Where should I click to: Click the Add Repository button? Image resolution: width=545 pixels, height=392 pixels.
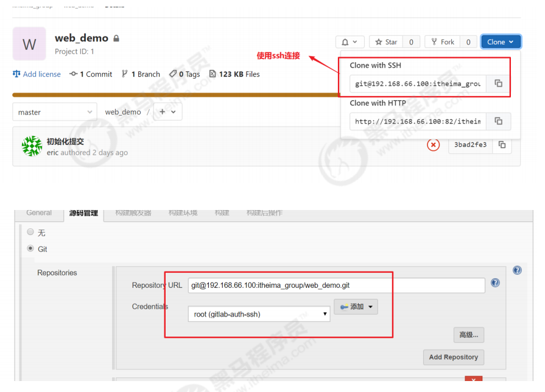[x=453, y=357]
